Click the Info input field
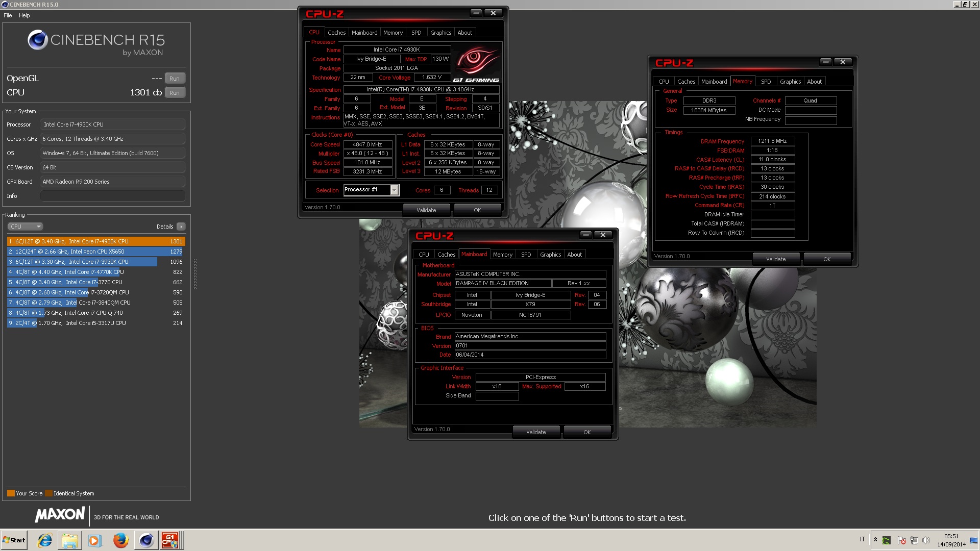The width and height of the screenshot is (980, 551). point(113,196)
